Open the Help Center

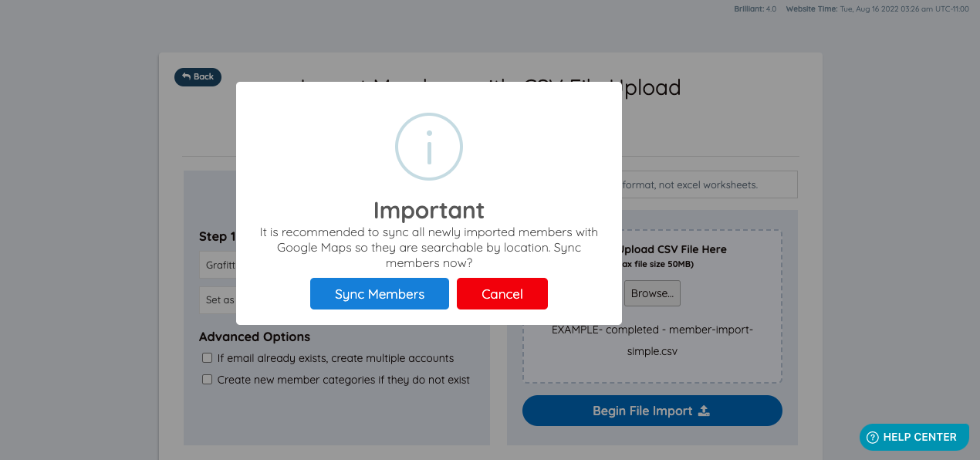pyautogui.click(x=914, y=437)
